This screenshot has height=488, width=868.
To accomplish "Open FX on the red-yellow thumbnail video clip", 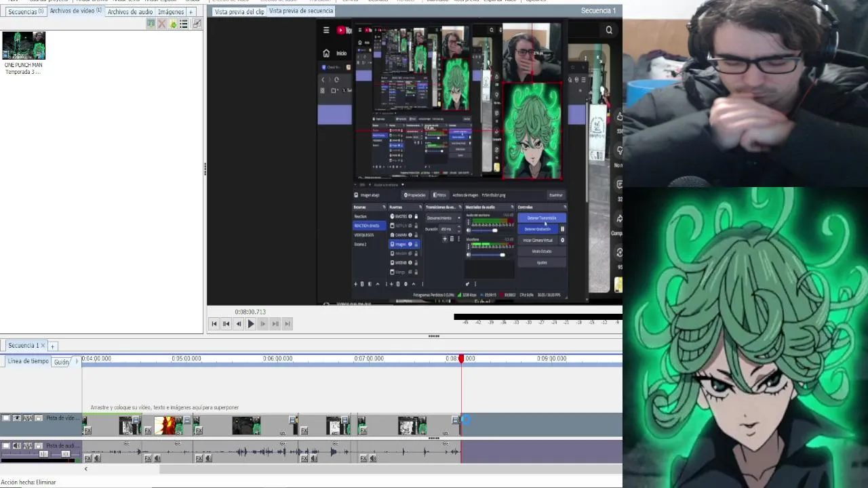I will (148, 431).
